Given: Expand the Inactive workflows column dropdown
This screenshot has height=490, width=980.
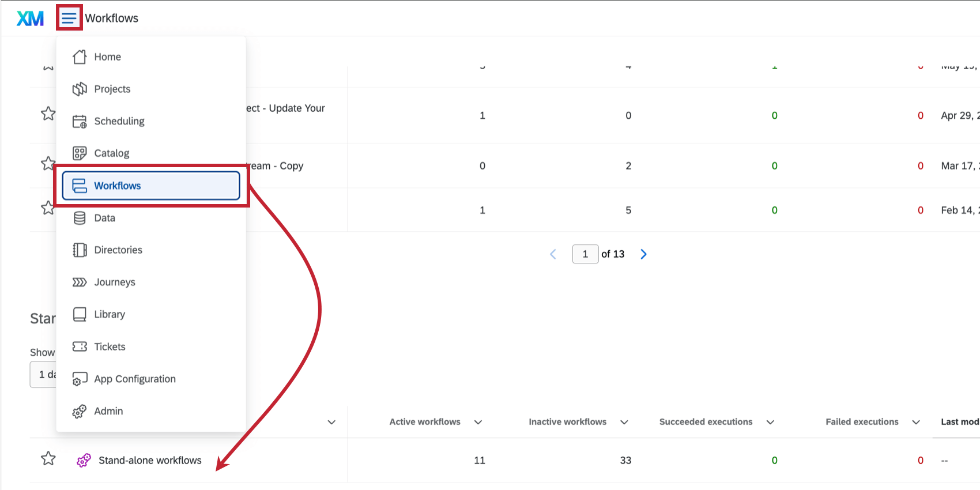Looking at the screenshot, I should 624,421.
